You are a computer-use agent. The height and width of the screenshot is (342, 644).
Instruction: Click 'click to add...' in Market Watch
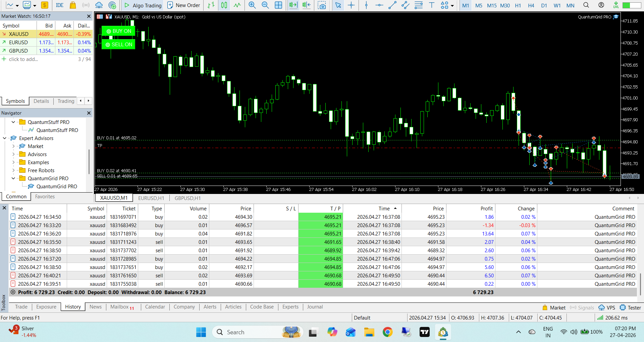23,59
